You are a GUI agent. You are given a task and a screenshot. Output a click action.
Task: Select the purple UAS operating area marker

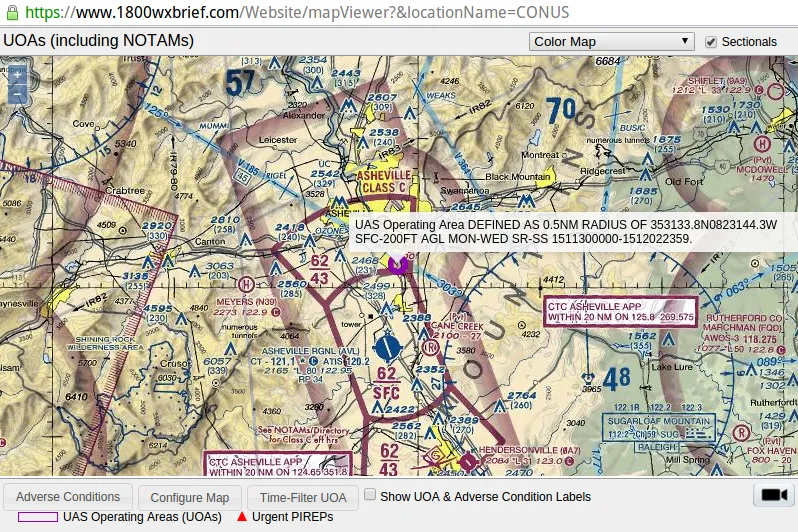click(x=398, y=265)
